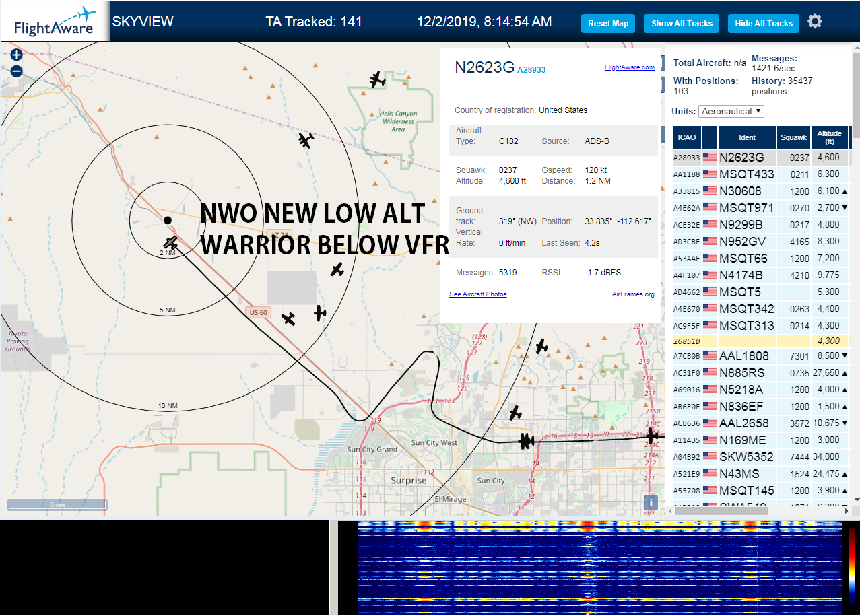
Task: Select MSQT971 in aircraft list
Action: 761,208
